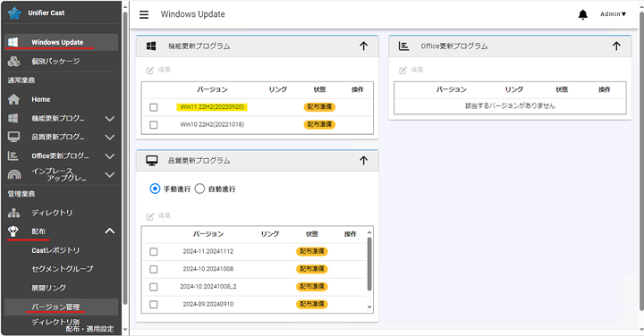The width and height of the screenshot is (644, 336).
Task: Click the edit pencil icon in Office更新プログラム panel
Action: [402, 71]
